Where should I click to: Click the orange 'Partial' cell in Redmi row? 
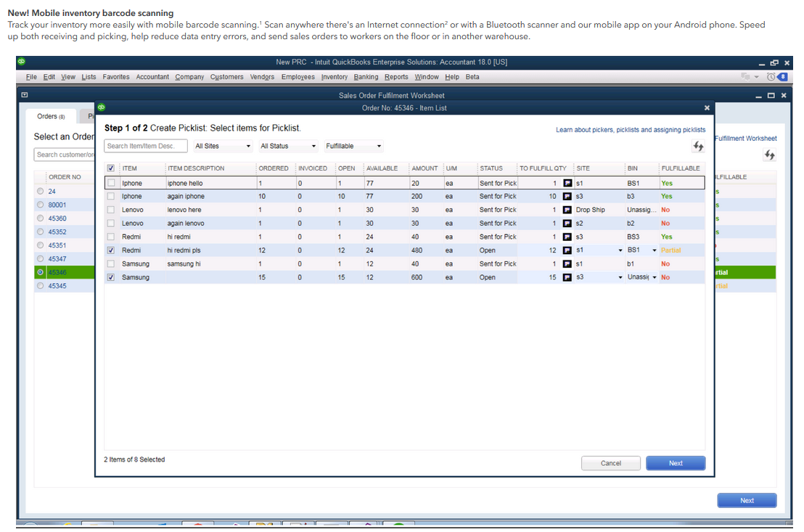click(670, 250)
